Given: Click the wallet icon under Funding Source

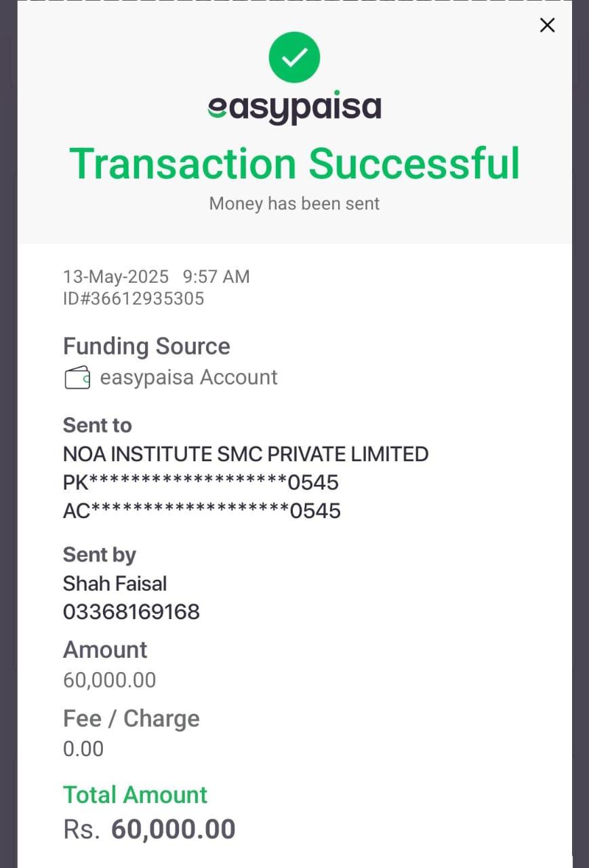Looking at the screenshot, I should [x=77, y=378].
